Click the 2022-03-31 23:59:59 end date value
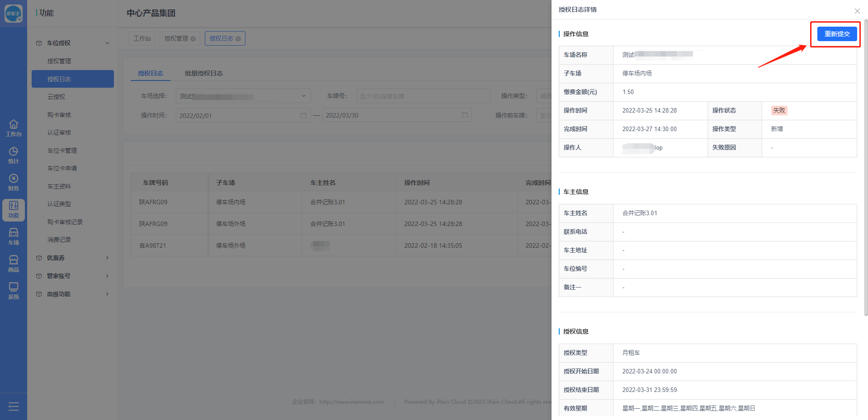Screen dimensions: 868x420 pyautogui.click(x=650, y=390)
